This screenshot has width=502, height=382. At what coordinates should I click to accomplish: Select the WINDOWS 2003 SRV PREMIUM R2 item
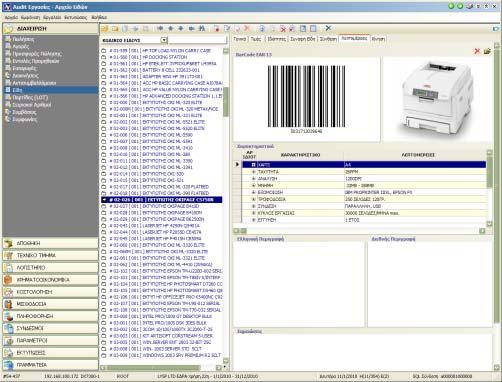click(x=165, y=355)
